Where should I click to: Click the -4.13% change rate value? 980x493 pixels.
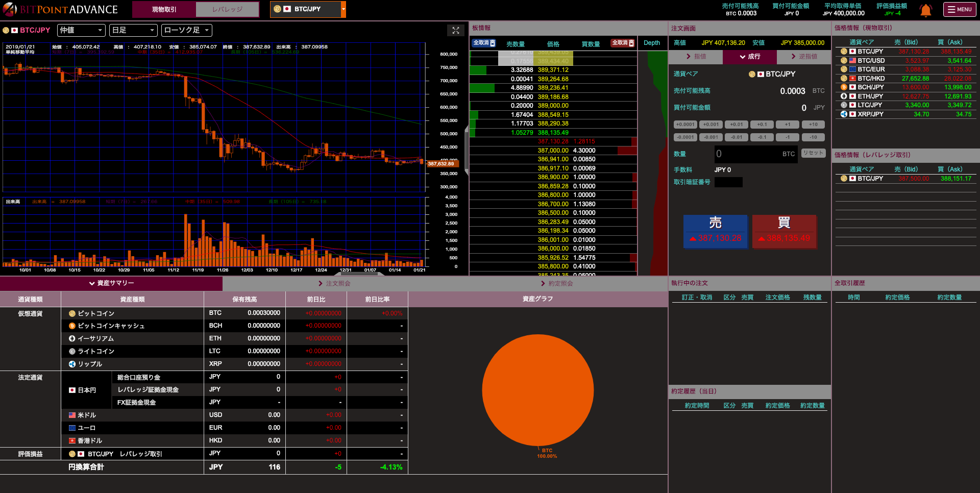click(x=391, y=467)
